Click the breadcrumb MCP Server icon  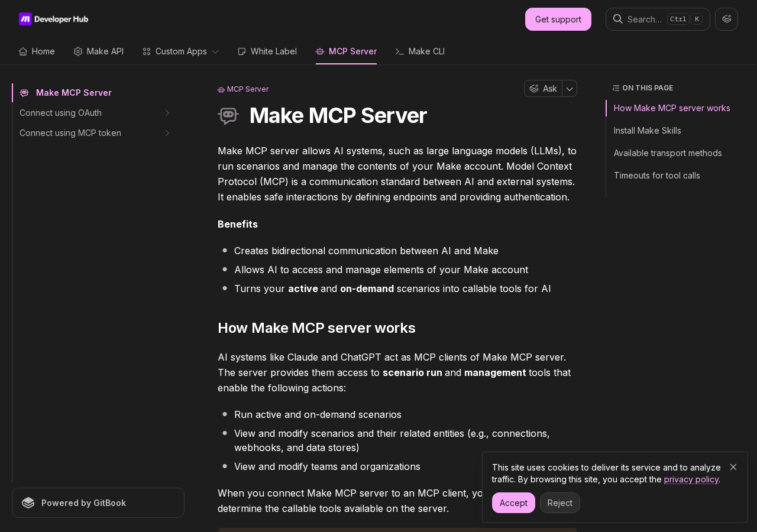pyautogui.click(x=221, y=89)
